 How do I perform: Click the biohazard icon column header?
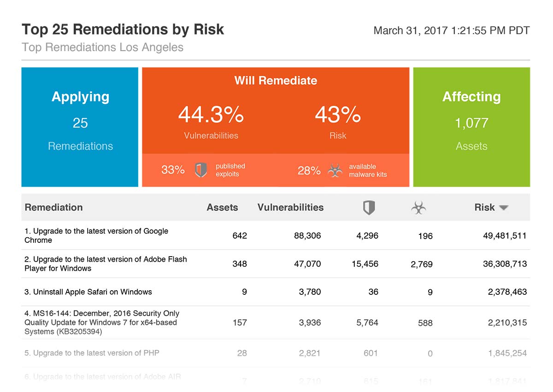tap(418, 208)
